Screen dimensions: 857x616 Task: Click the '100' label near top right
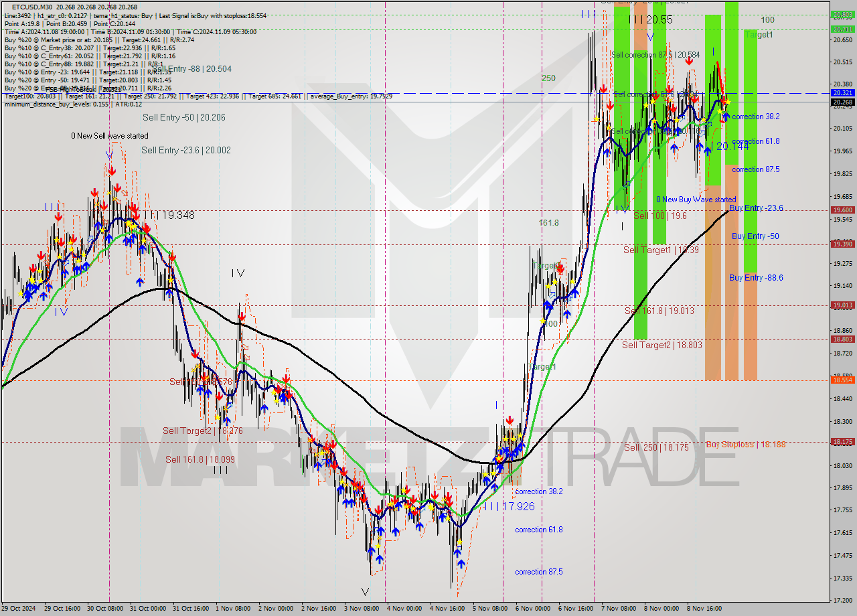pyautogui.click(x=767, y=20)
